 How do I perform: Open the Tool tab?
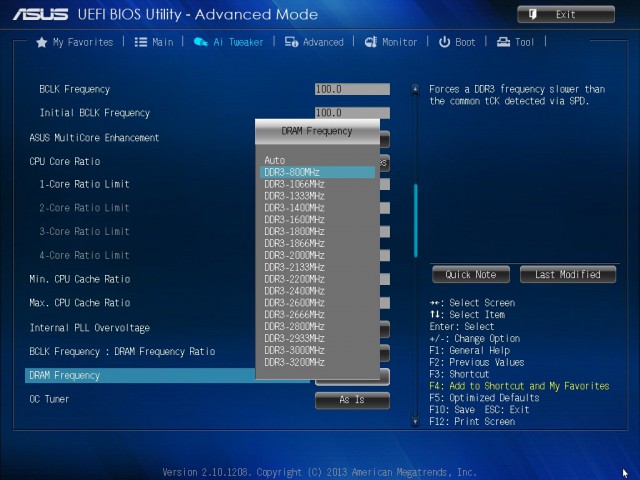coord(515,42)
